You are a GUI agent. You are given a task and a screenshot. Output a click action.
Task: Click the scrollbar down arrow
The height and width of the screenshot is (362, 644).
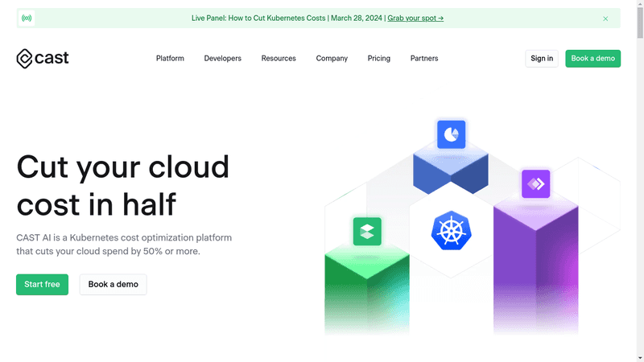coord(639,357)
